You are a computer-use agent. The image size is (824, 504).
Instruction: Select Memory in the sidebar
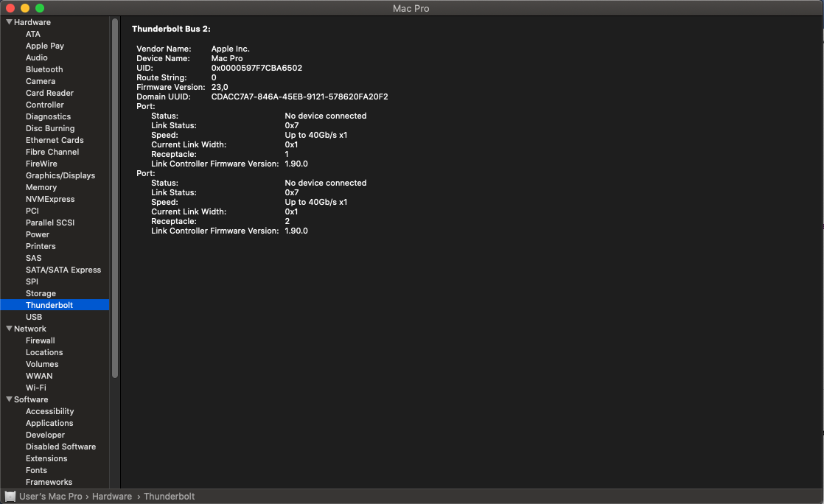41,187
